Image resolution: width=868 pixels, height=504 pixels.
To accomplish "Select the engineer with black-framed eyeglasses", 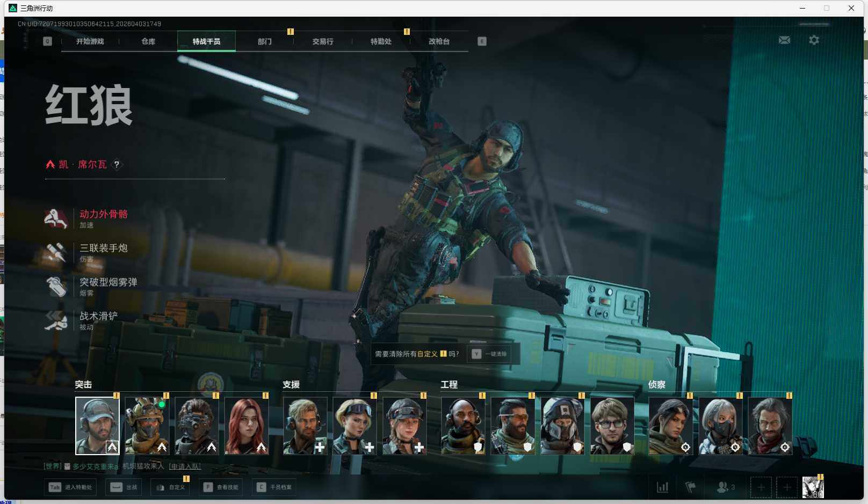I will [612, 426].
